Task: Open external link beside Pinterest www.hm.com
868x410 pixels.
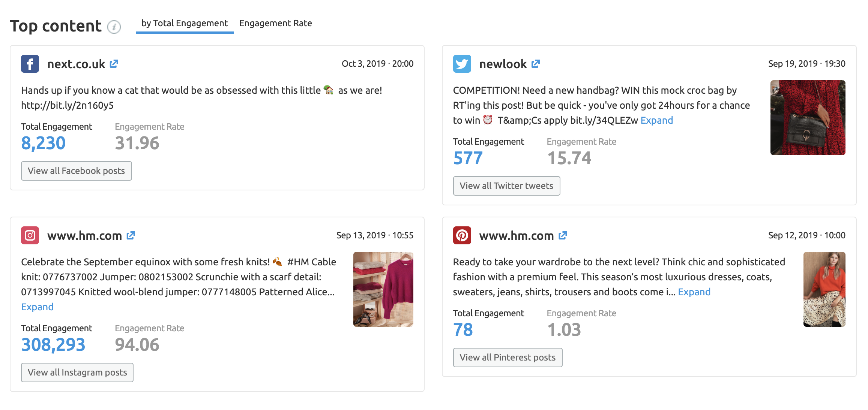Action: pyautogui.click(x=563, y=235)
